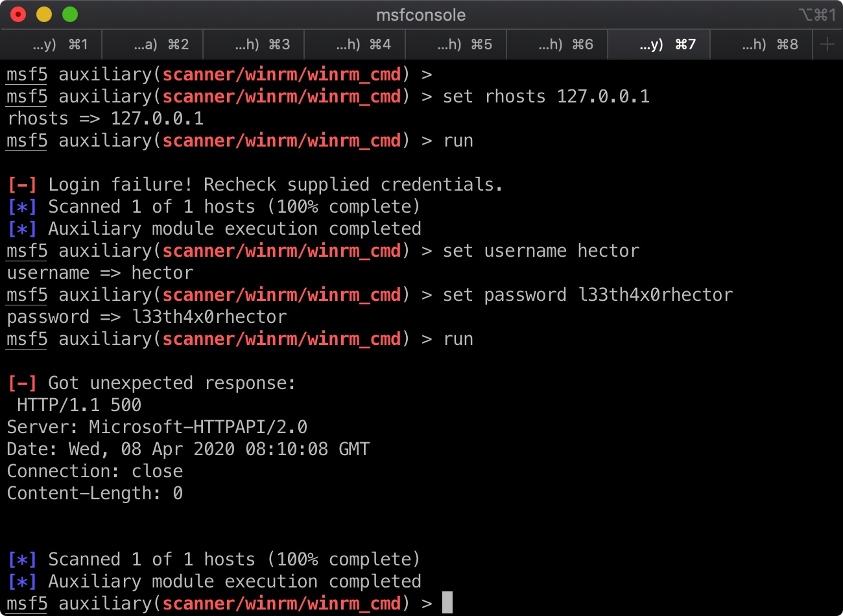Image resolution: width=843 pixels, height=616 pixels.
Task: Click the "rhosts => 127.0.0.1" output line
Action: click(105, 119)
